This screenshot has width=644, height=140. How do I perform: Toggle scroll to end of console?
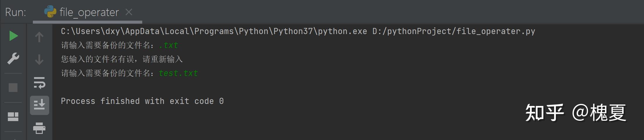(39, 105)
